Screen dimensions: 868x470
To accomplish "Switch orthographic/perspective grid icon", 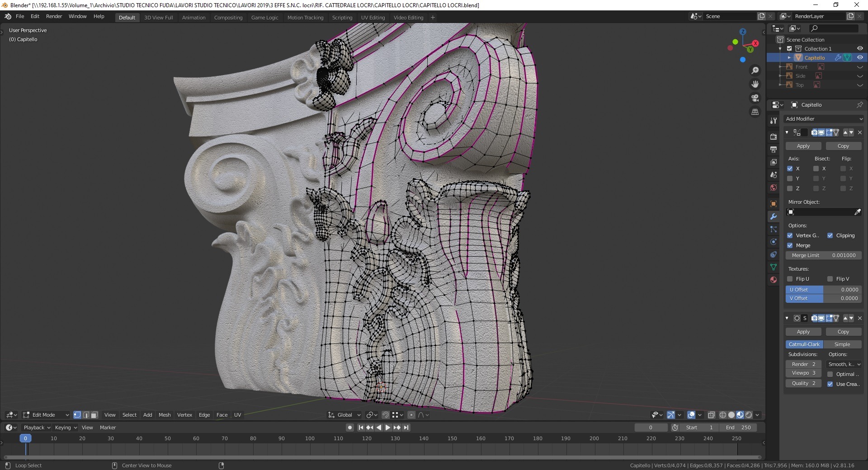I will pyautogui.click(x=755, y=112).
